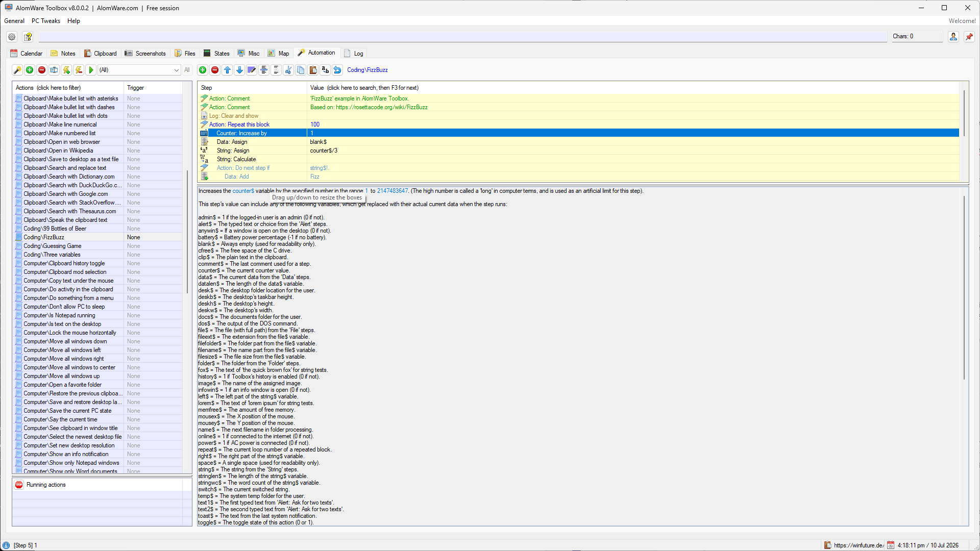The image size is (980, 551).
Task: Click the red pin icon at top right
Action: (969, 36)
